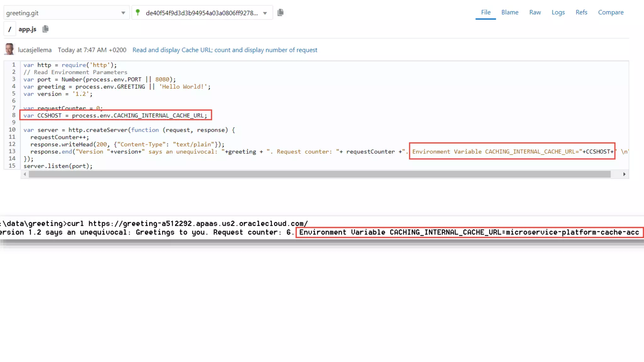Go to the Refs tab
644x362 pixels.
pyautogui.click(x=581, y=12)
